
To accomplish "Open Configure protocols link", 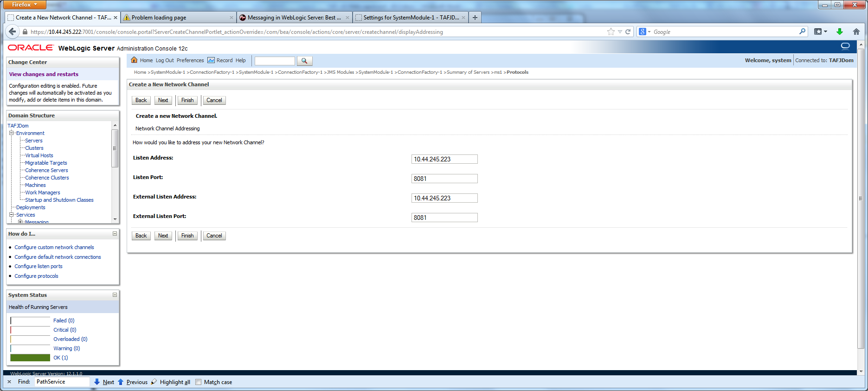I will (x=37, y=276).
